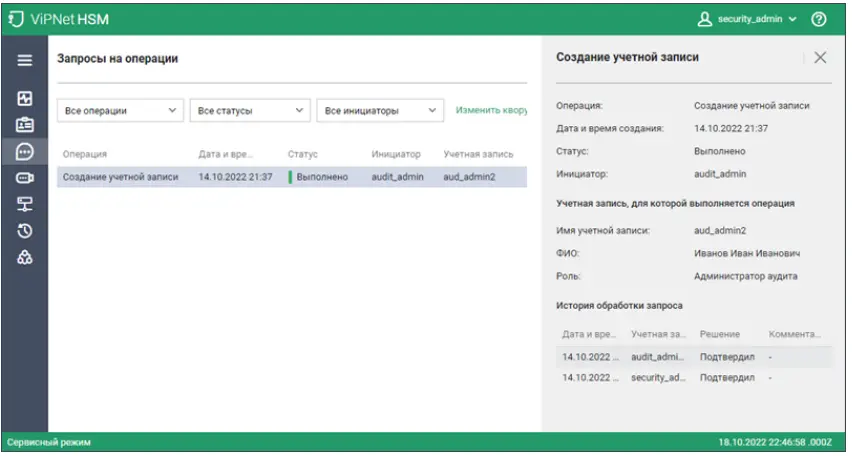Open the history clock sidebar icon
Viewport: 852px width, 456px height.
pos(25,230)
